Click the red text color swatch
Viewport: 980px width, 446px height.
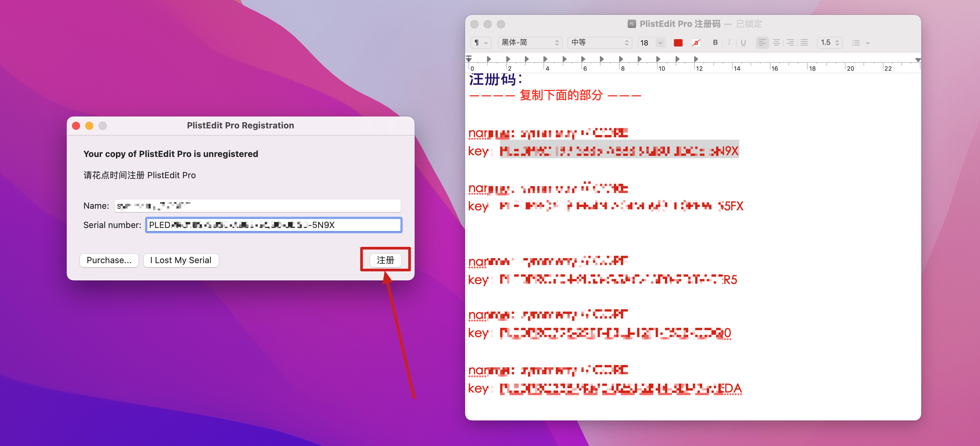(x=678, y=42)
